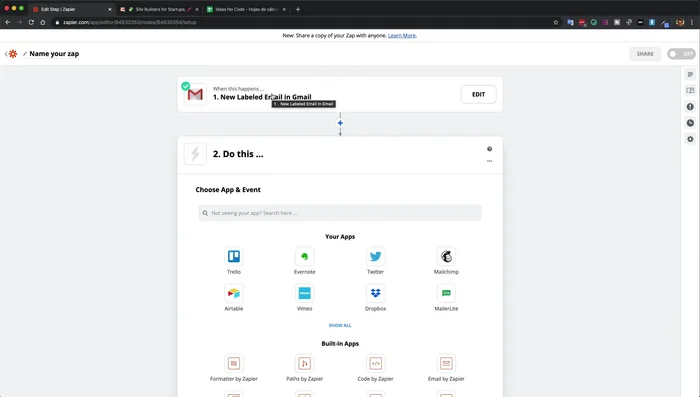The image size is (700, 397).
Task: Click the Name your zap title
Action: pos(54,54)
